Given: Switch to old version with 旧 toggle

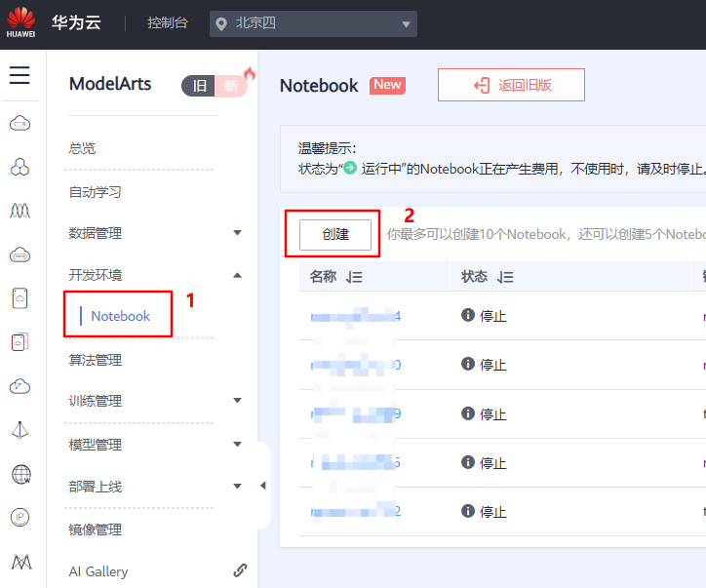Looking at the screenshot, I should [x=199, y=86].
